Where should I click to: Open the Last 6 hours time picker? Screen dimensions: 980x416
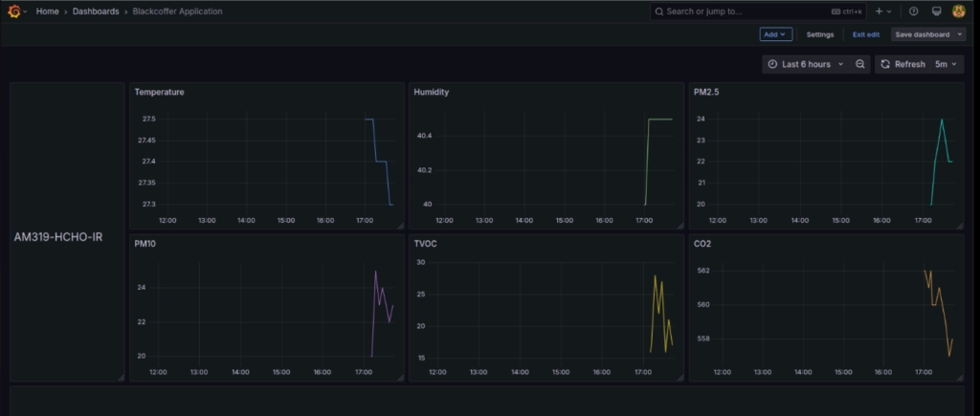point(806,64)
